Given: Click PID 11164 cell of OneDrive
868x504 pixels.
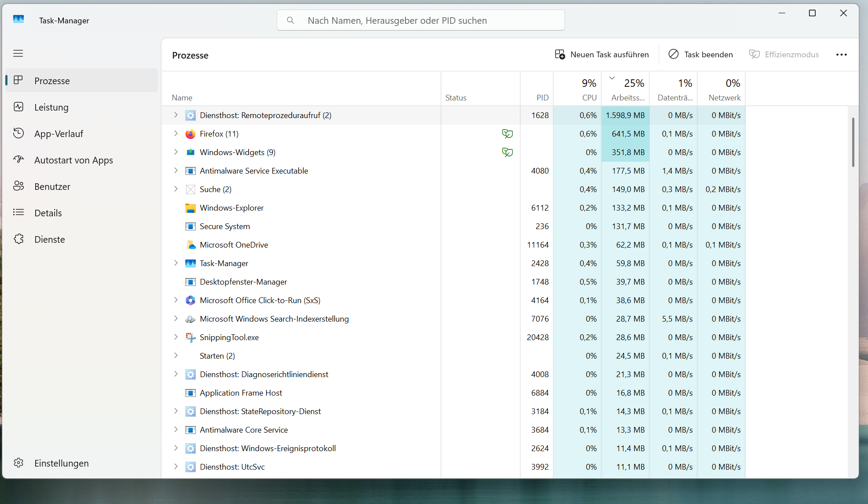Looking at the screenshot, I should point(537,245).
